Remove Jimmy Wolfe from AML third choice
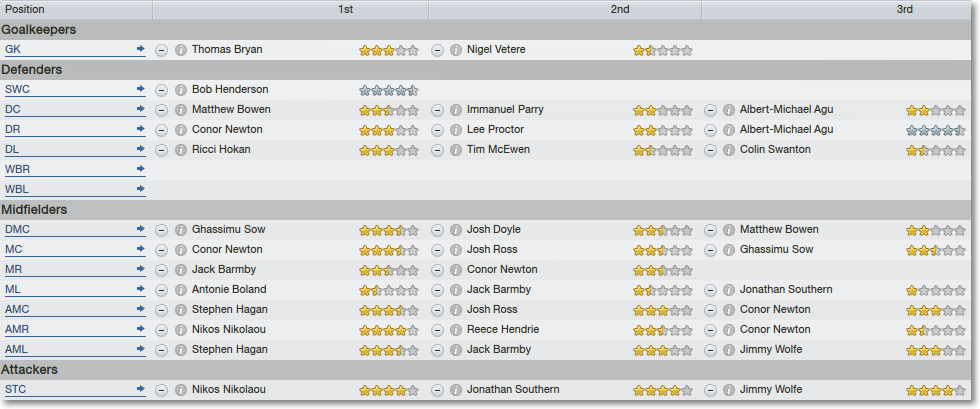 point(710,350)
